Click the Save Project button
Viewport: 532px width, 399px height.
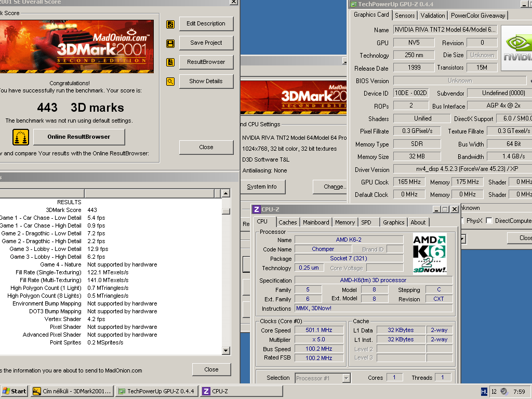(206, 43)
